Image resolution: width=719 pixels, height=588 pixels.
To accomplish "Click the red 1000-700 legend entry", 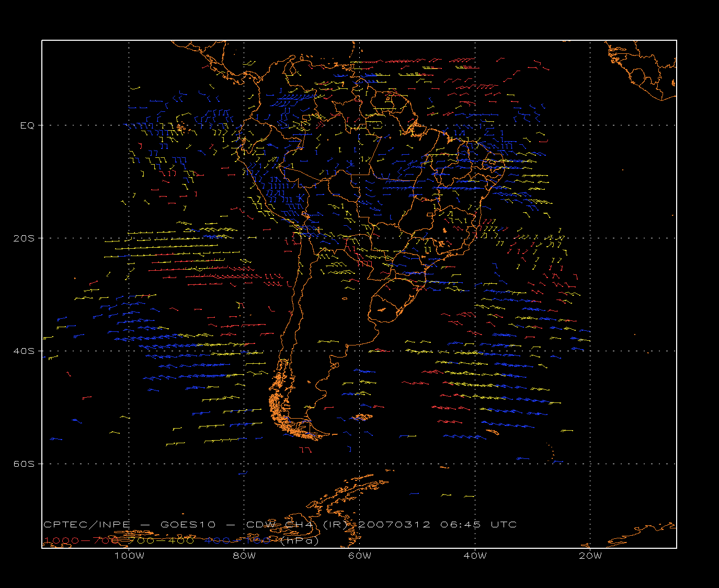I will (82, 540).
